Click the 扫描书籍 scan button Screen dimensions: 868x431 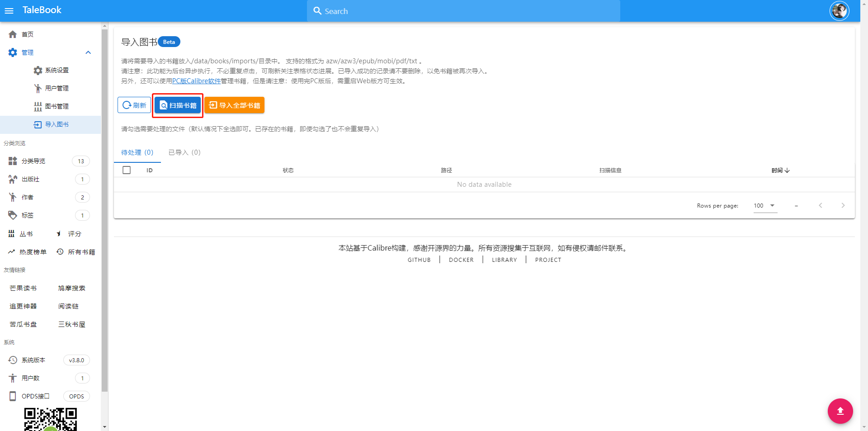[x=178, y=105]
